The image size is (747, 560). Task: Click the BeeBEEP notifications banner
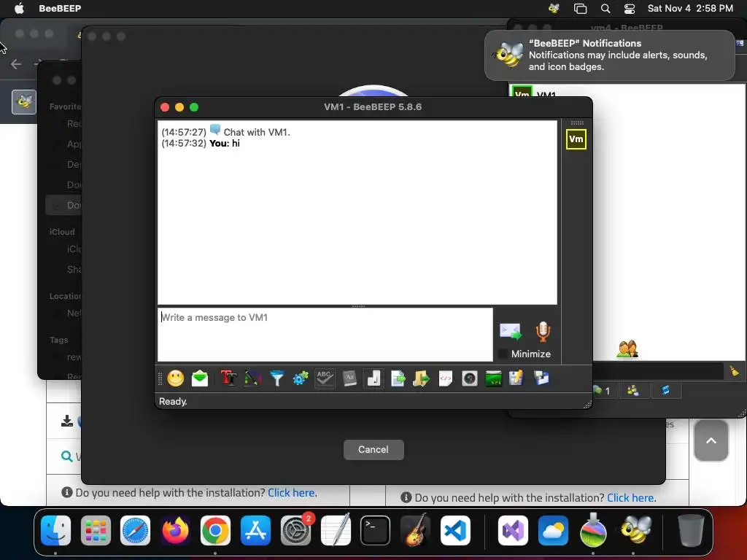point(609,55)
